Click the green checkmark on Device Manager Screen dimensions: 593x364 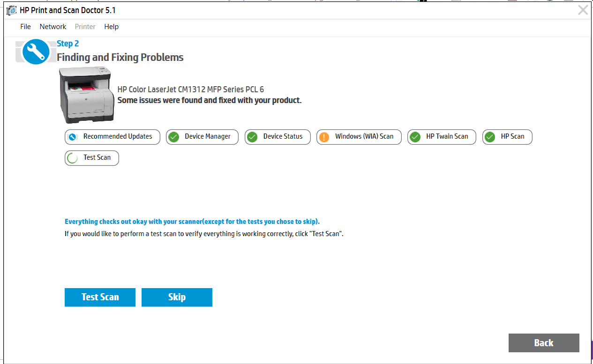(x=174, y=137)
